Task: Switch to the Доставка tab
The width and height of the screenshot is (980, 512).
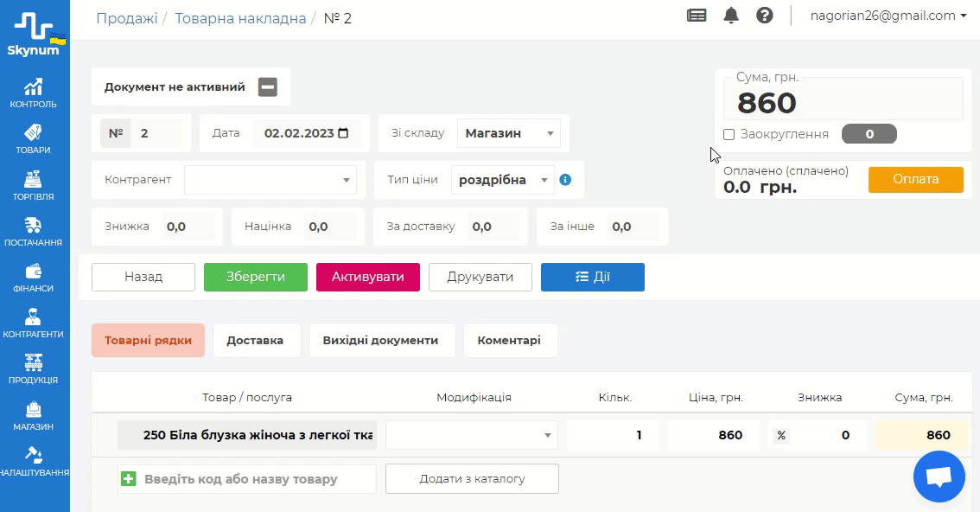Action: coord(255,340)
